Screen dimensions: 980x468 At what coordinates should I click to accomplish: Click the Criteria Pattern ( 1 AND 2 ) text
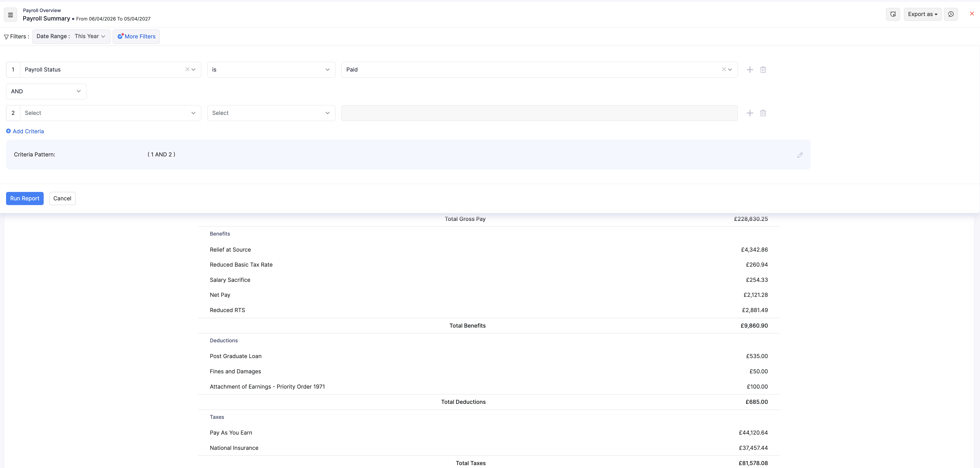[161, 154]
